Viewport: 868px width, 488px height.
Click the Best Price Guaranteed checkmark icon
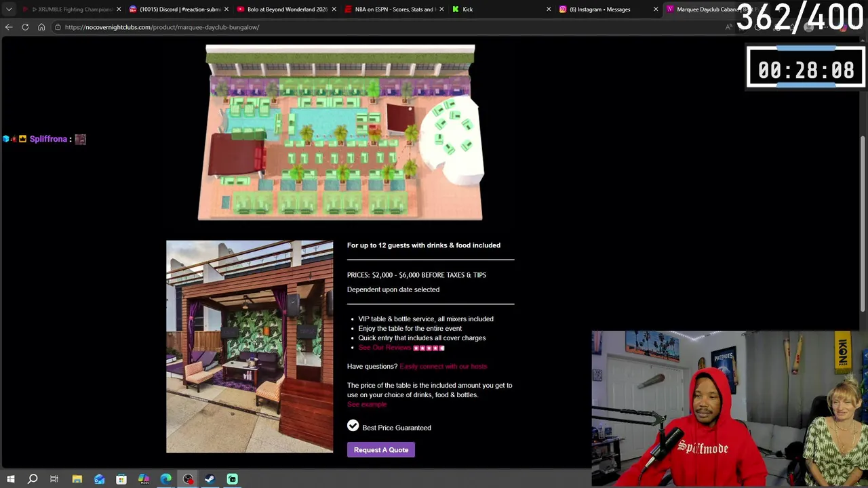tap(353, 426)
